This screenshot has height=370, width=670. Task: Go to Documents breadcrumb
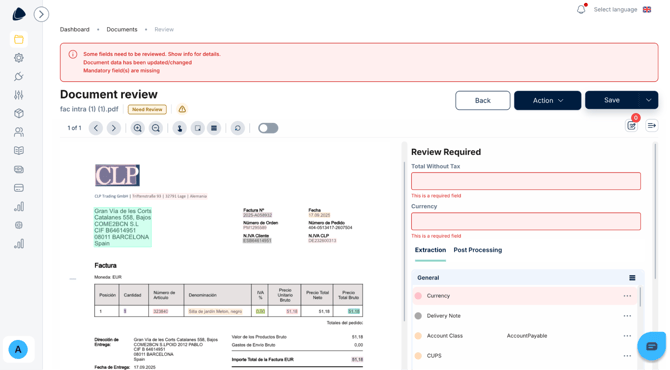pyautogui.click(x=122, y=29)
